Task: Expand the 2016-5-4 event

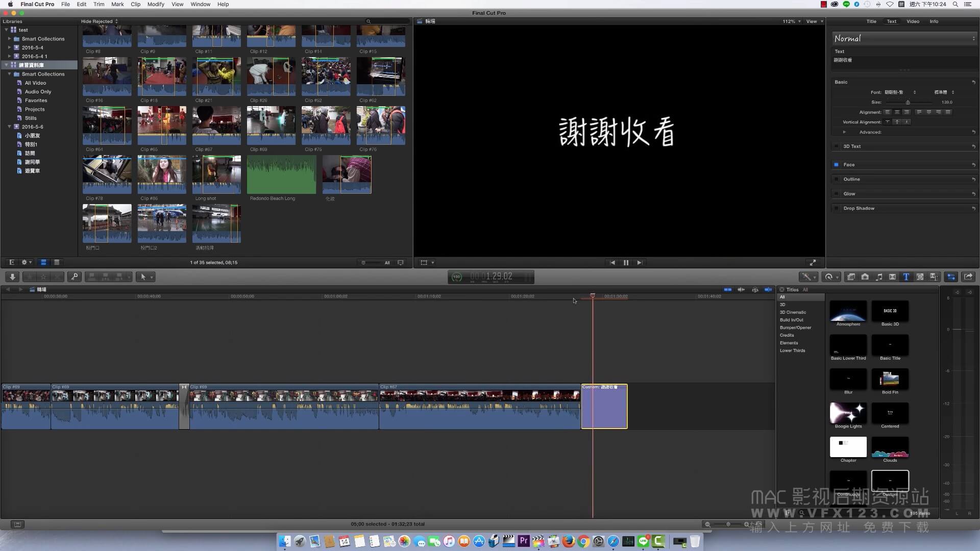Action: click(9, 47)
